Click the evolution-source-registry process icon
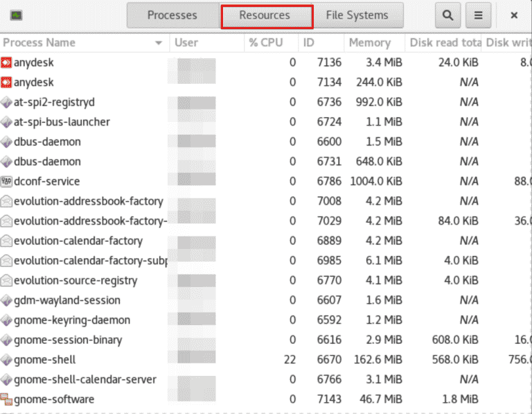The image size is (532, 414). coord(6,281)
